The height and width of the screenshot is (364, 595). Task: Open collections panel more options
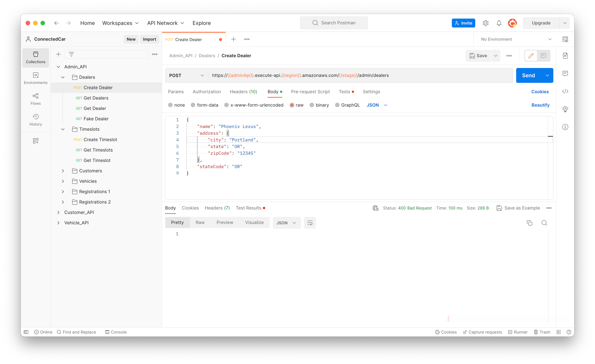[155, 54]
